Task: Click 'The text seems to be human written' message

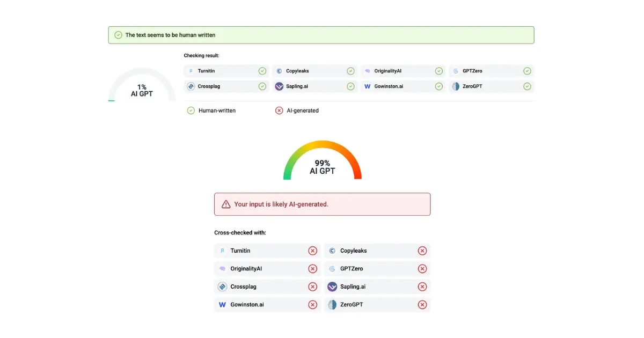Action: 170,35
